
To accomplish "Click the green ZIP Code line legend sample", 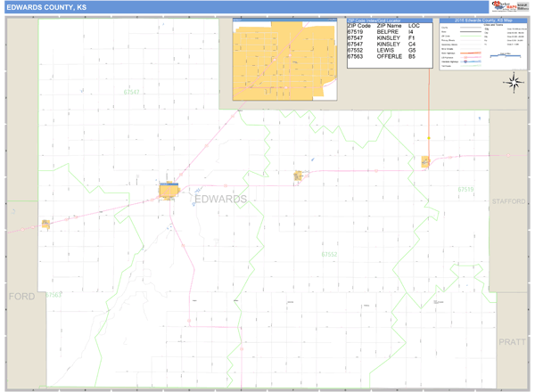I will pyautogui.click(x=471, y=37).
